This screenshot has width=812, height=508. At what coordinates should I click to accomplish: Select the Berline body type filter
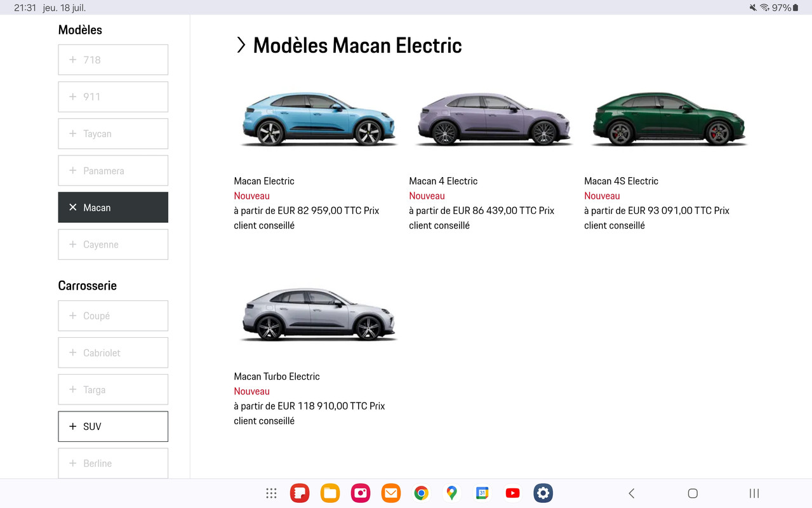[x=113, y=464]
